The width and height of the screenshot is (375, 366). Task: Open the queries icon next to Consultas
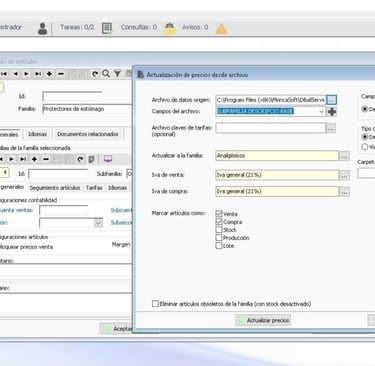[169, 28]
